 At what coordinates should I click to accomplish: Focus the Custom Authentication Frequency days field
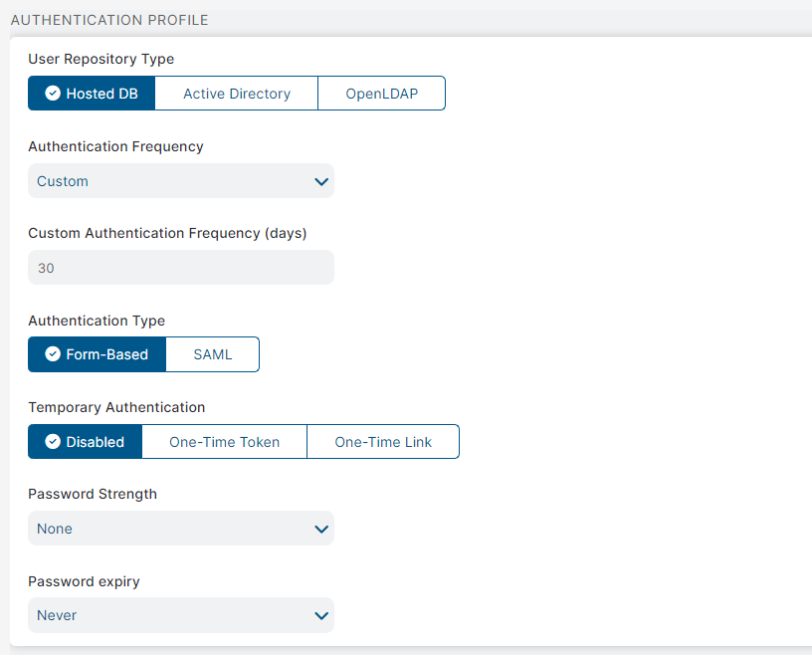180,268
